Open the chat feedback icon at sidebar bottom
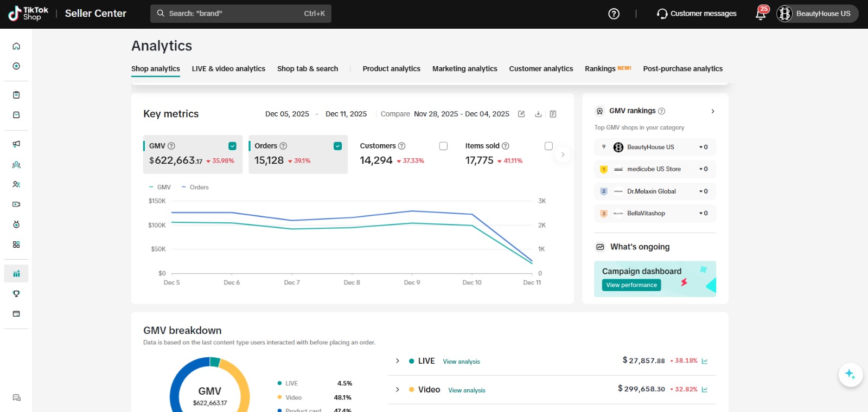 pyautogui.click(x=16, y=398)
